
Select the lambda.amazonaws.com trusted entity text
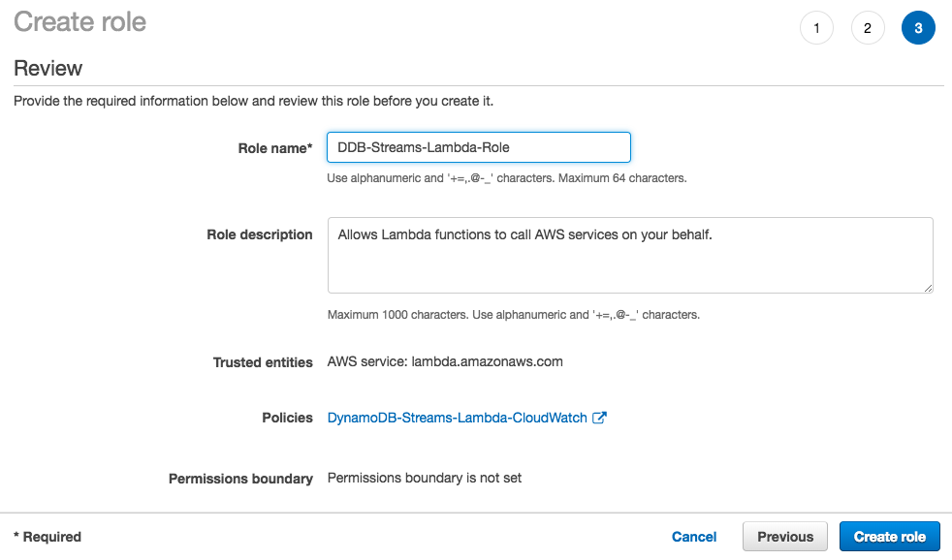pyautogui.click(x=487, y=361)
